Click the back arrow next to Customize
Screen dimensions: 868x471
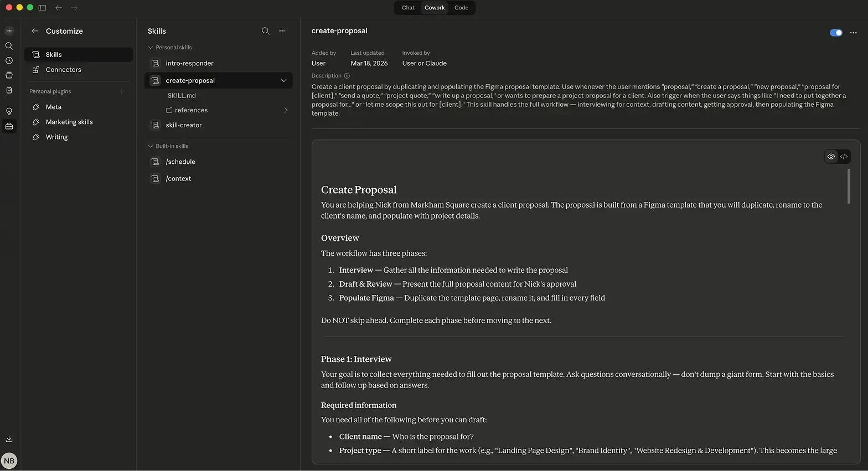35,31
